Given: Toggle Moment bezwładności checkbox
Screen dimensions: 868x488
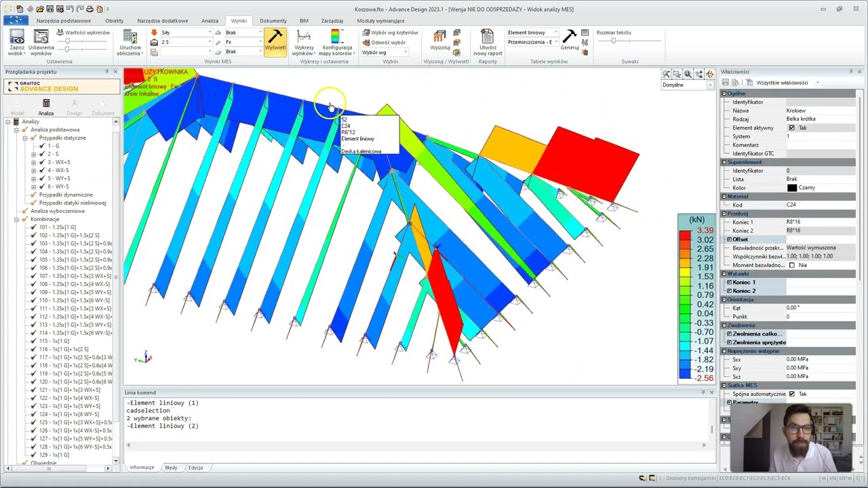Looking at the screenshot, I should pyautogui.click(x=791, y=265).
